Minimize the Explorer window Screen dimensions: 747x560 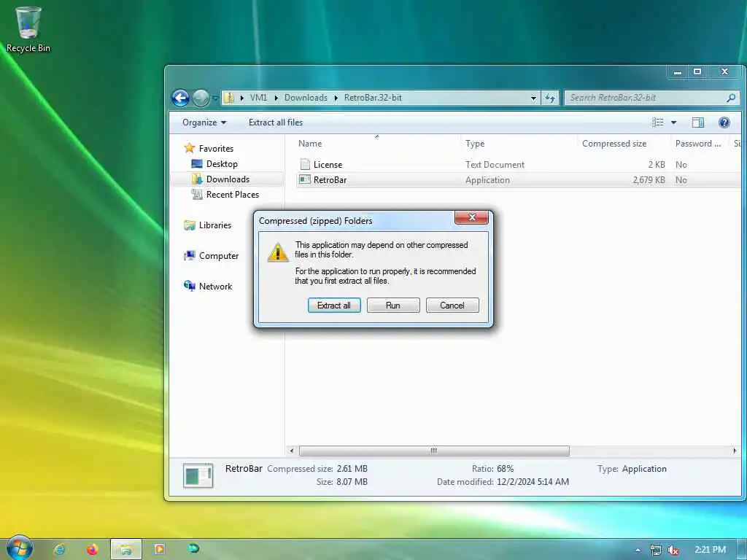tap(678, 72)
